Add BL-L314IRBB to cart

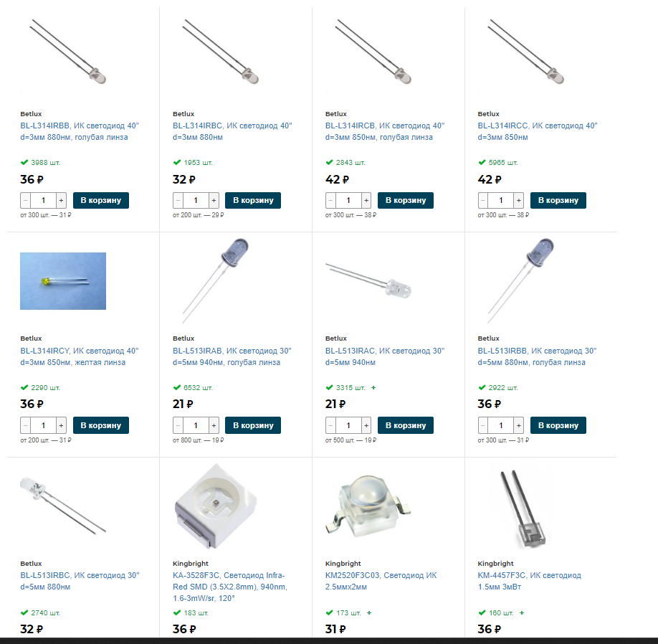pyautogui.click(x=101, y=200)
